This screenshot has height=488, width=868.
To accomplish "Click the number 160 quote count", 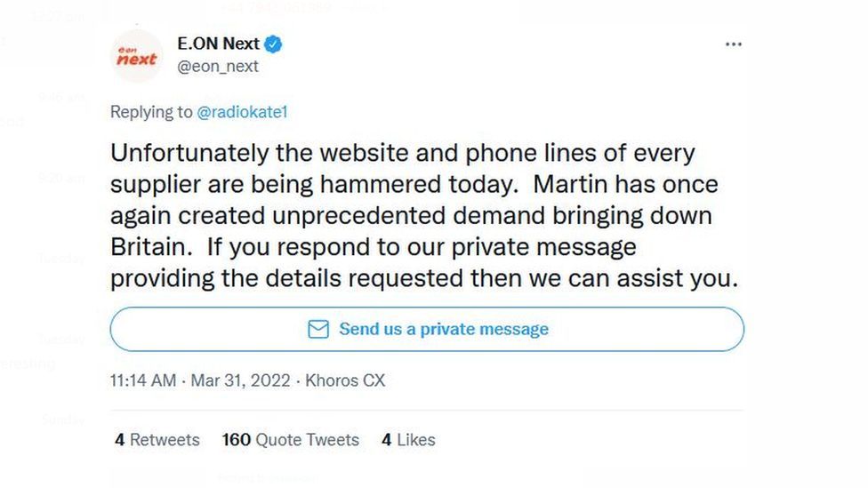I will tap(237, 440).
